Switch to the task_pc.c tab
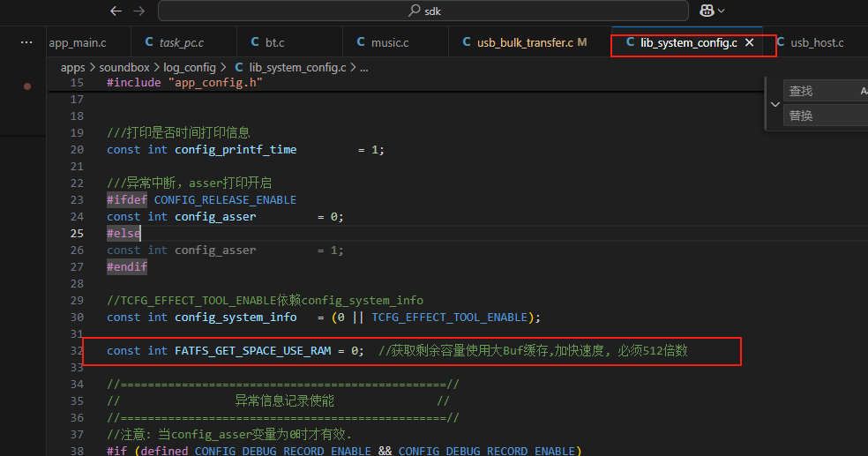 click(182, 42)
